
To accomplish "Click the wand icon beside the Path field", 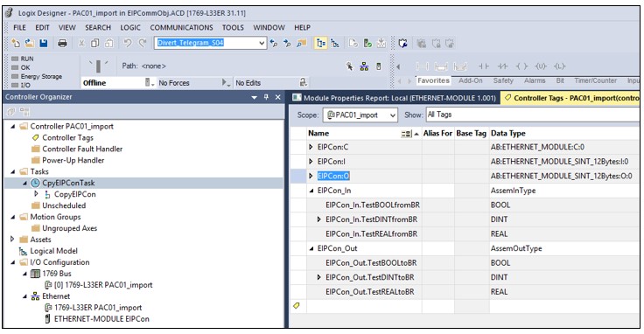I will click(349, 66).
